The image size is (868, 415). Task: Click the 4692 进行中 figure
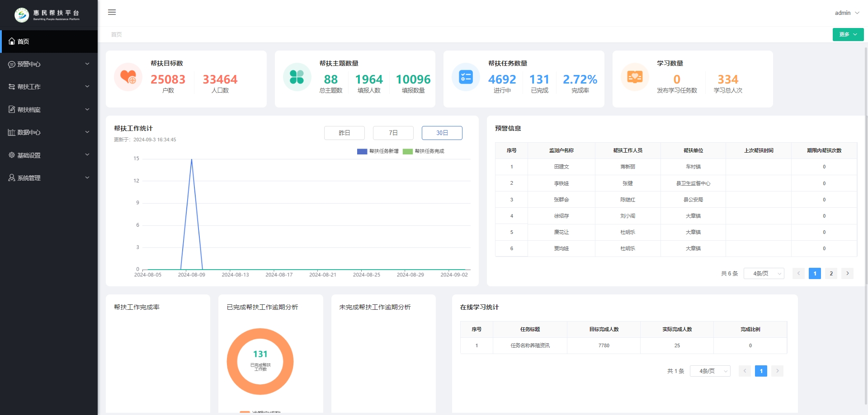point(502,79)
